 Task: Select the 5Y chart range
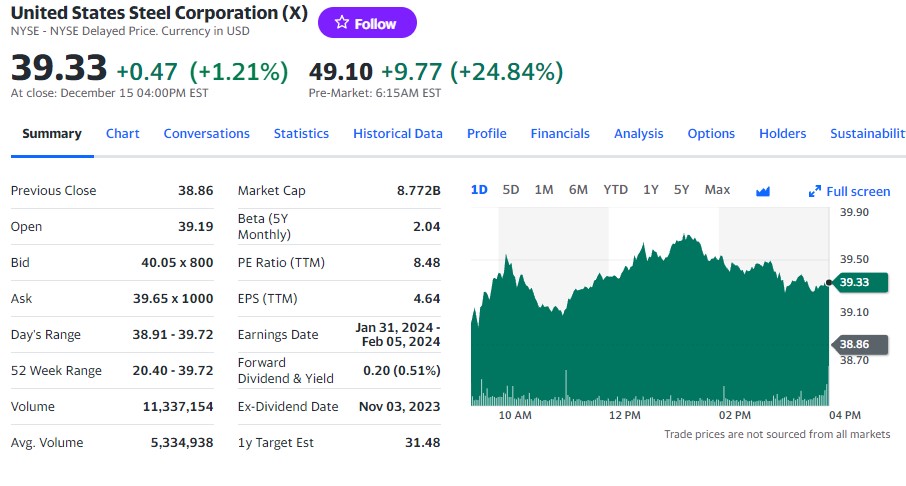point(681,190)
